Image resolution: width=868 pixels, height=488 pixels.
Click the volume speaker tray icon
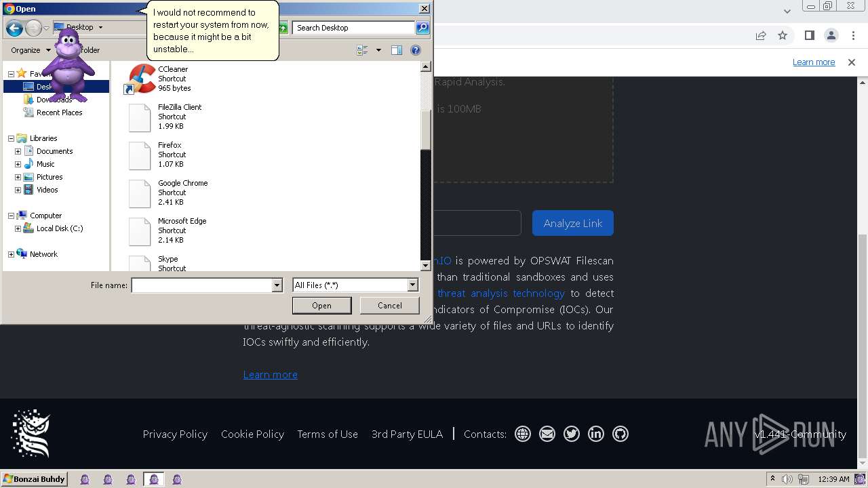point(787,479)
